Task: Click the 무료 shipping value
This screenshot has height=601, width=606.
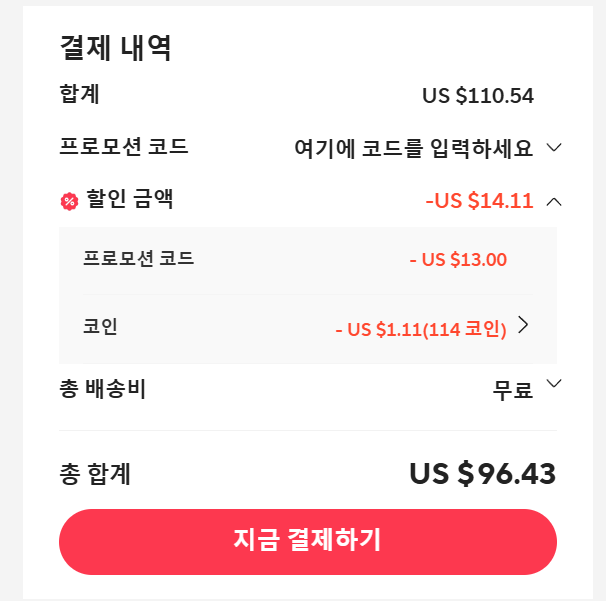Action: click(x=513, y=389)
